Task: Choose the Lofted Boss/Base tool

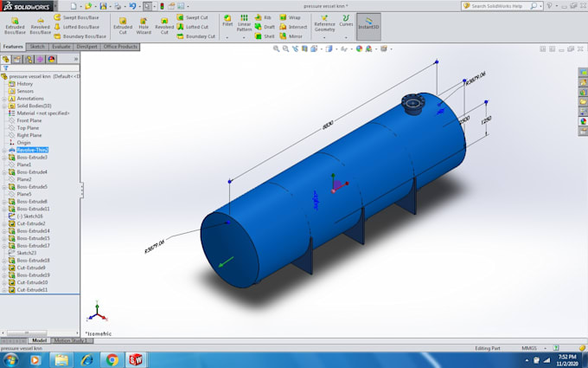Action: (77, 27)
